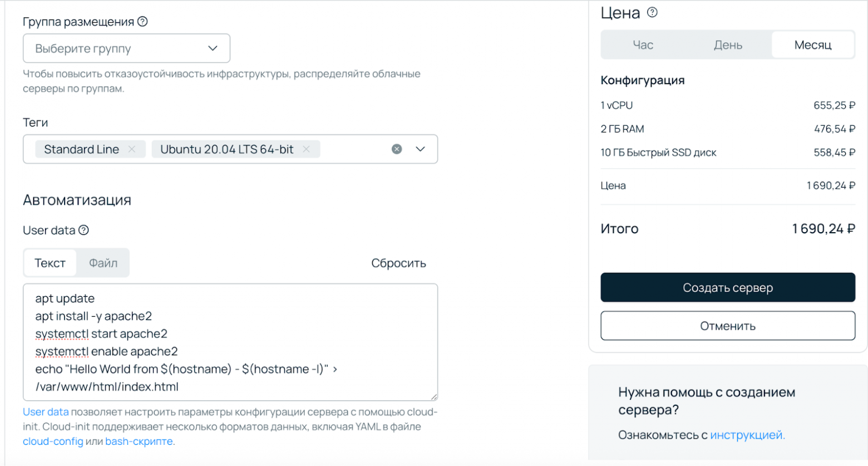868x466 pixels.
Task: Click the Отменить button
Action: tap(727, 326)
